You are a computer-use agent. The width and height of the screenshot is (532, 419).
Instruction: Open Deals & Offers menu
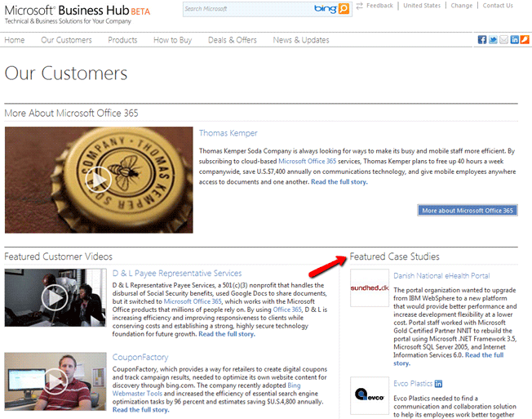[x=233, y=40]
